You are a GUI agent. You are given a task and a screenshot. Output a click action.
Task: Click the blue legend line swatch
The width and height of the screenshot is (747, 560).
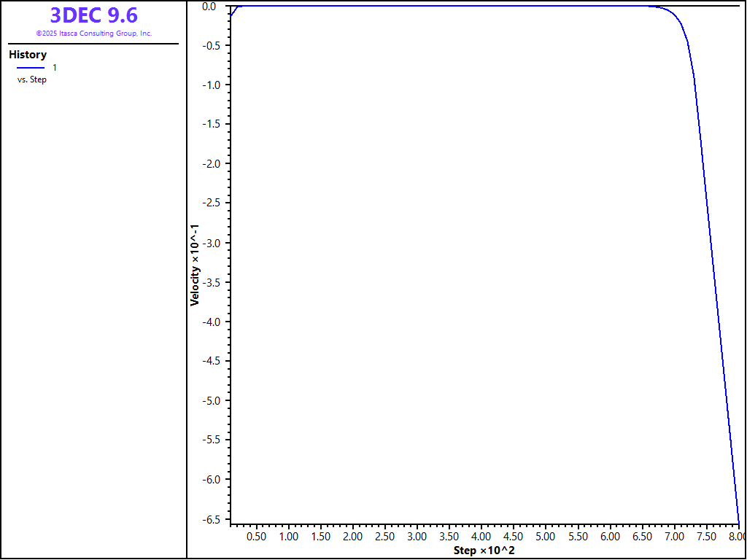(31, 68)
